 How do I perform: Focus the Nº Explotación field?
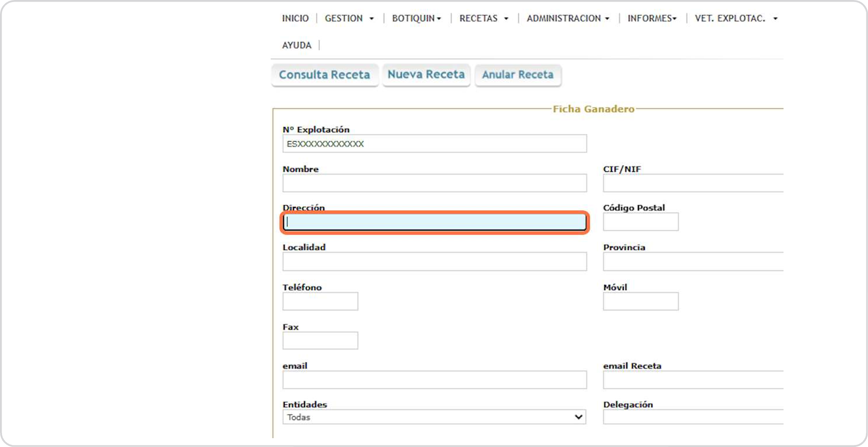click(x=434, y=144)
